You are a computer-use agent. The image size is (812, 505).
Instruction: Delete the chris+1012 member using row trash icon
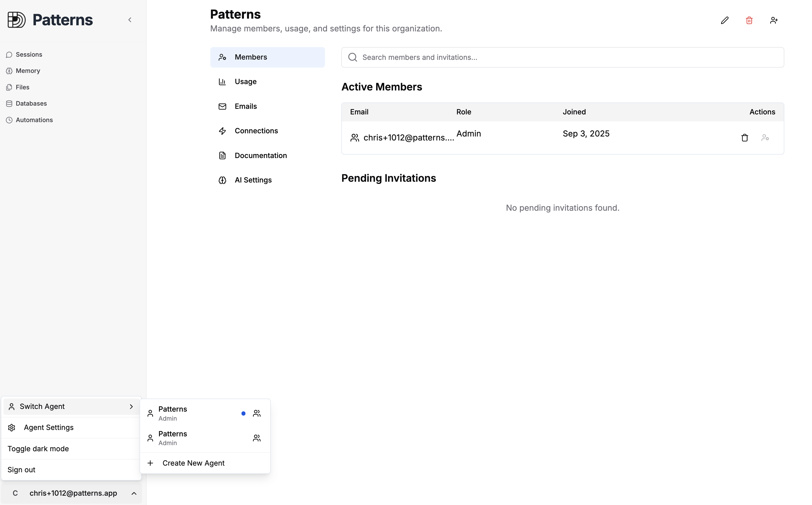click(744, 137)
